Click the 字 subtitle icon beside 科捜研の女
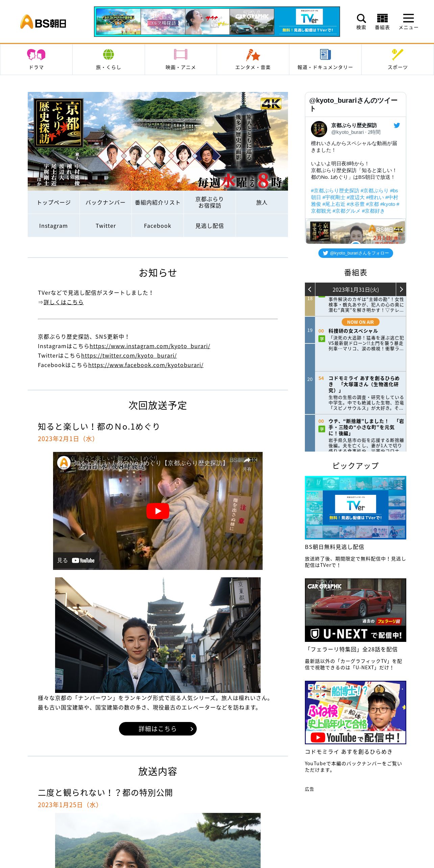This screenshot has height=868, width=434. tap(322, 339)
